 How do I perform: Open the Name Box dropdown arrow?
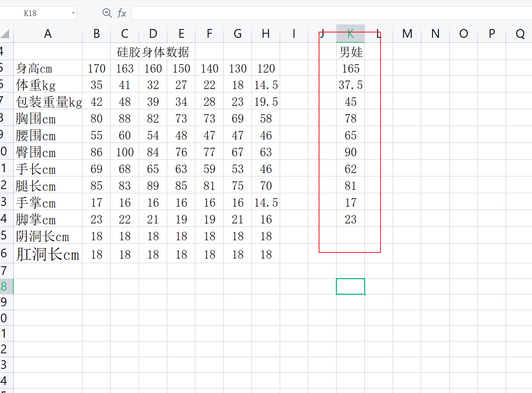coord(73,13)
